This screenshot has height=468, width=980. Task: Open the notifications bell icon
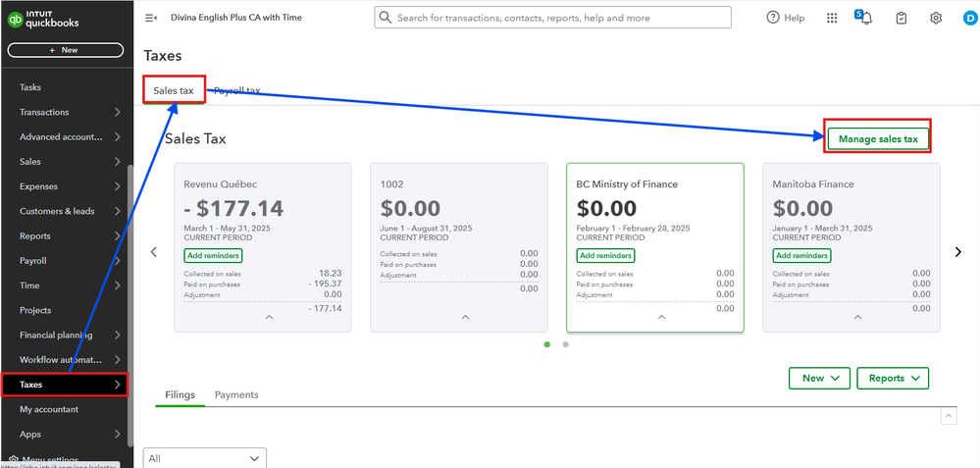866,18
